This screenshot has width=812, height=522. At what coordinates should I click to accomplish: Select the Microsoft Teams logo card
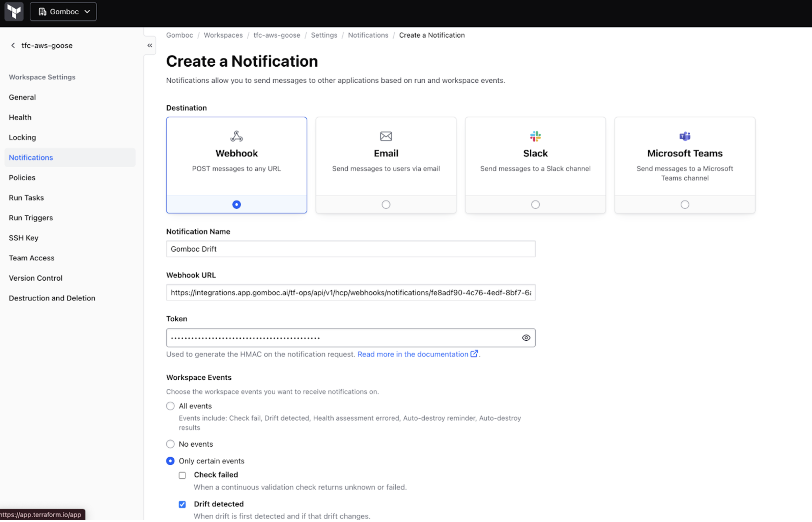tap(684, 136)
